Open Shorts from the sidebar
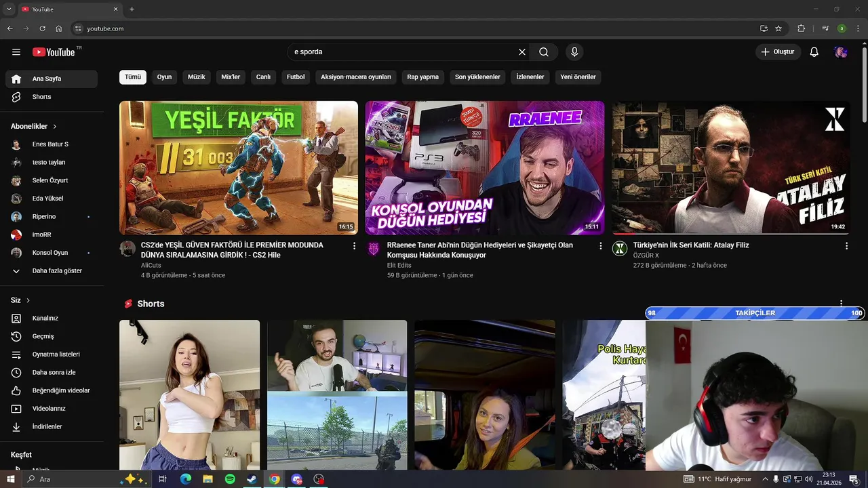Screen dimensions: 868x488 [52, 97]
